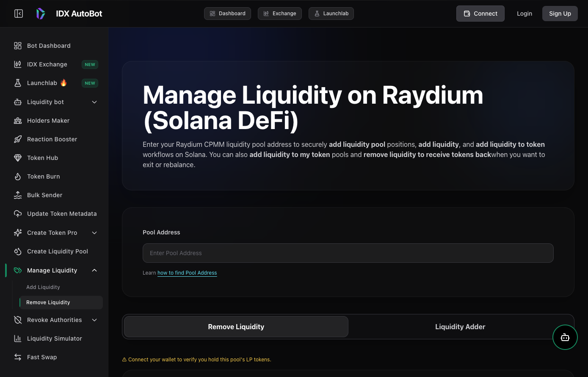
Task: Click the Revoke Authorities shield icon
Action: [x=18, y=320]
